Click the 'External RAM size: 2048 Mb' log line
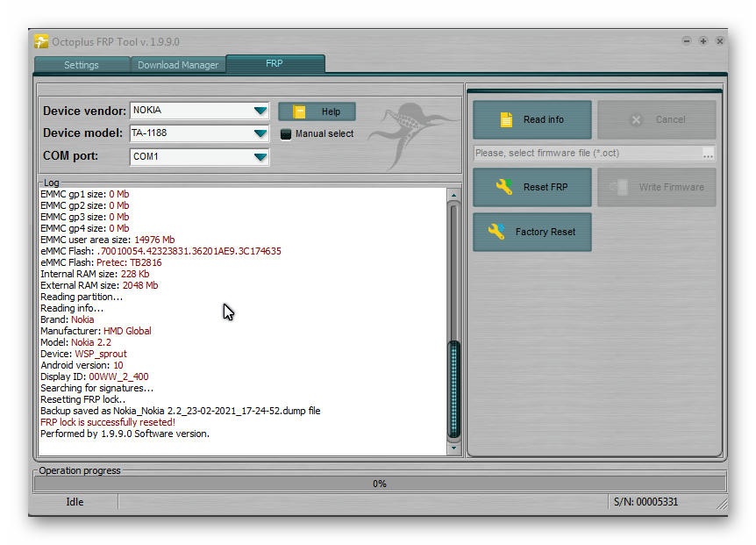The height and width of the screenshot is (545, 756). (x=99, y=285)
